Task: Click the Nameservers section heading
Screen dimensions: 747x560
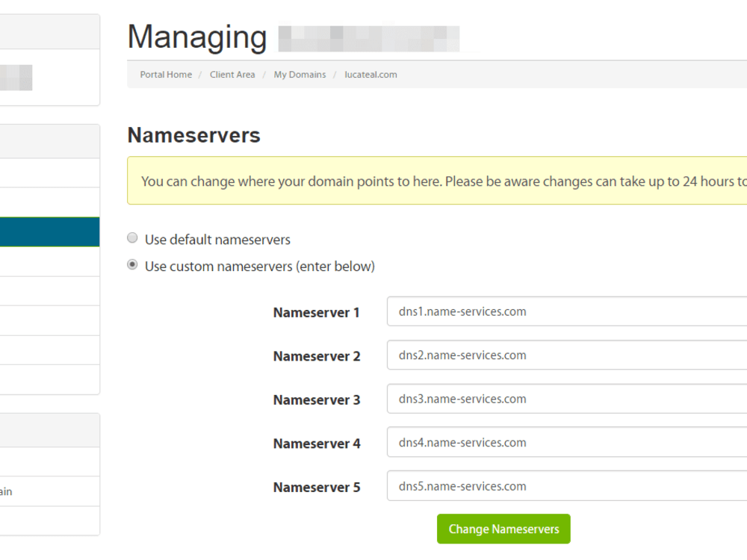Action: (x=194, y=135)
